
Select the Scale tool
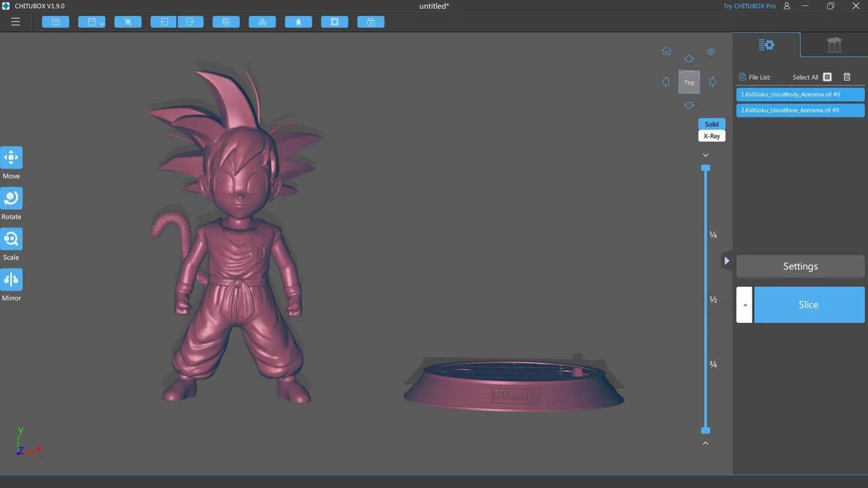pos(11,239)
